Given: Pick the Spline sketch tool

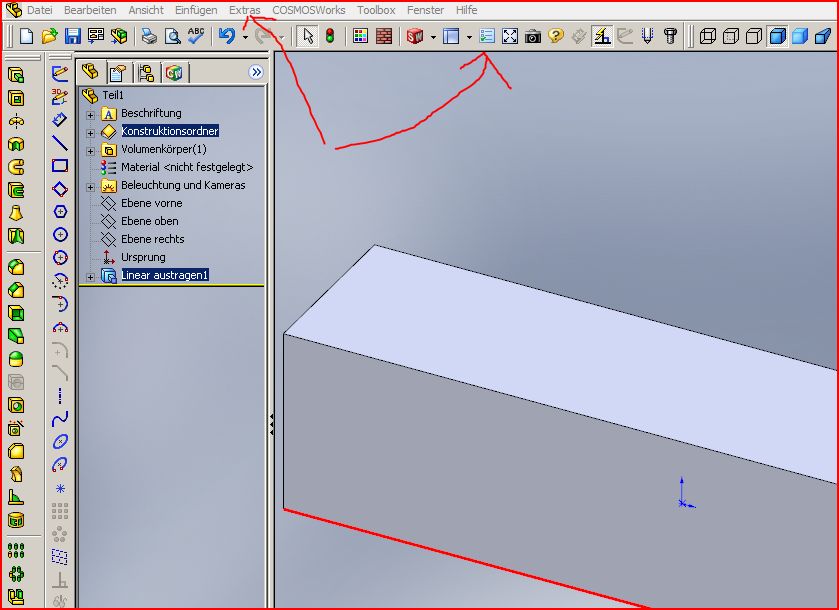Looking at the screenshot, I should click(60, 418).
